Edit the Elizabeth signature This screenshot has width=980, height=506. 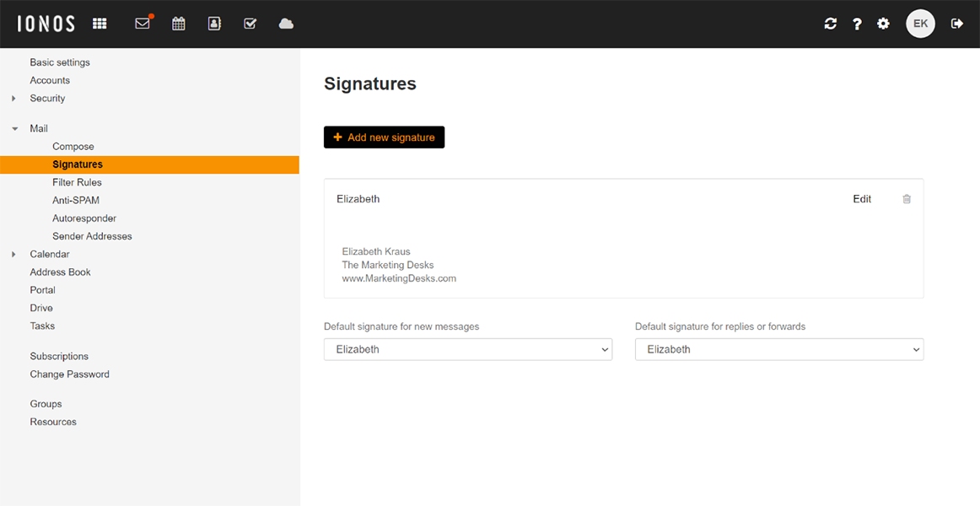[x=862, y=199]
